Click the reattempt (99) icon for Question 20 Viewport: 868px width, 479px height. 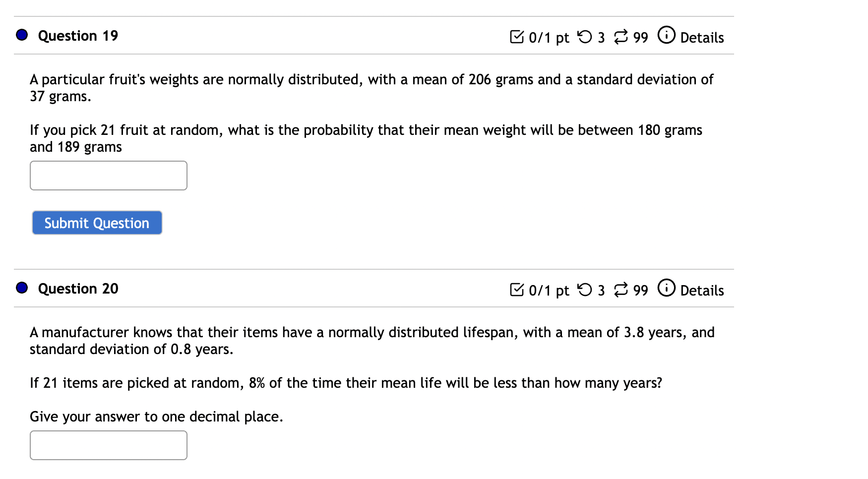tap(620, 289)
